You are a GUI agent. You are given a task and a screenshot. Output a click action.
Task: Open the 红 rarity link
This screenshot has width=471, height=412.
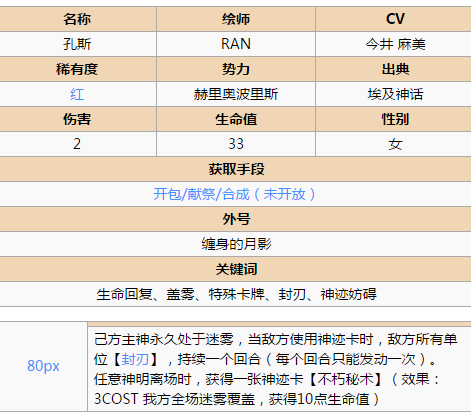(x=77, y=94)
